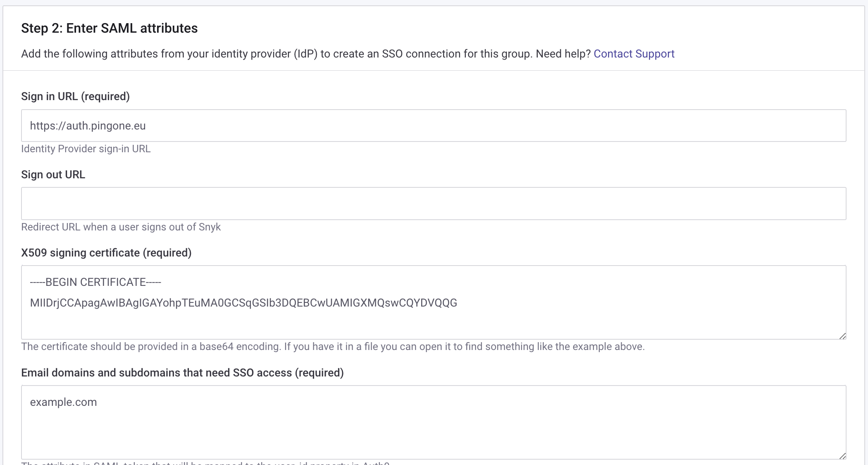Click the certificate base64 string
This screenshot has width=868, height=465.
pyautogui.click(x=243, y=302)
